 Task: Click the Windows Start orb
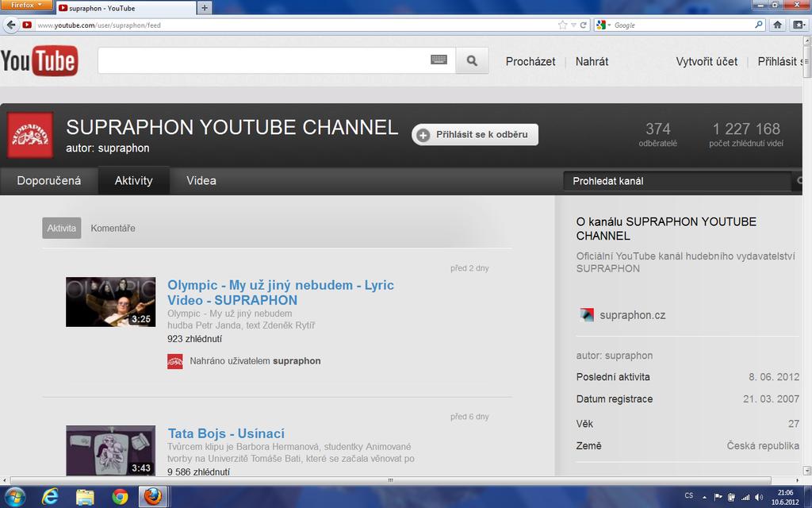click(15, 497)
